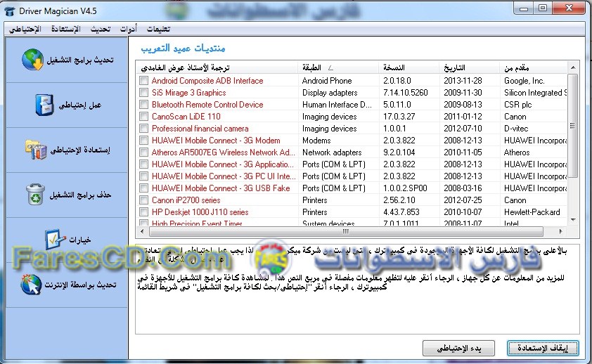Tick the CanoScan LiDE 110 checkbox
Viewport: 592px width, 364px height.
tap(143, 117)
